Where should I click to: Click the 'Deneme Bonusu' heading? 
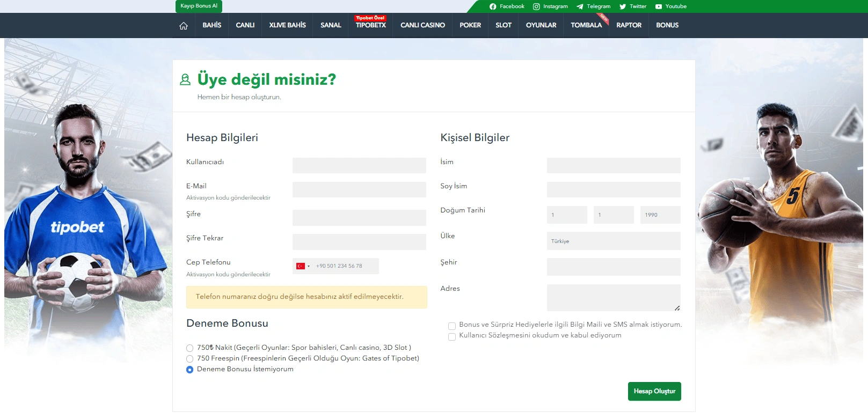227,324
